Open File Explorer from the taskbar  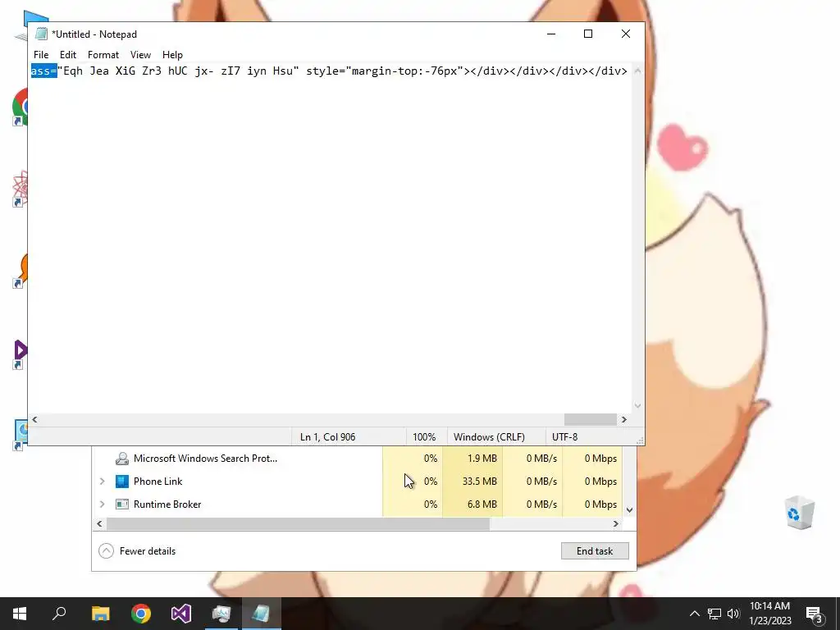click(x=101, y=614)
